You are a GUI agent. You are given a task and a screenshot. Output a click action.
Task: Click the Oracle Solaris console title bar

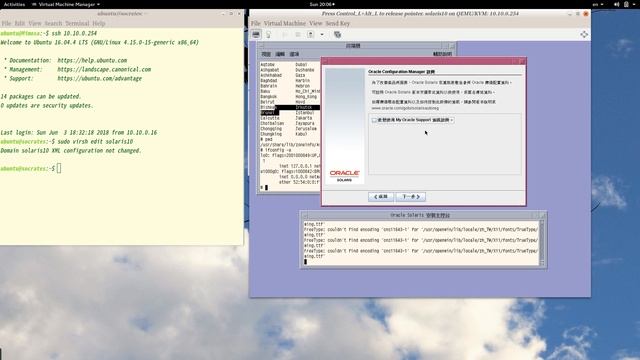click(x=420, y=215)
